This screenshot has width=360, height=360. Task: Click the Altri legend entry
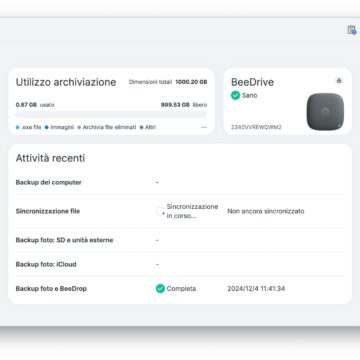tap(148, 127)
